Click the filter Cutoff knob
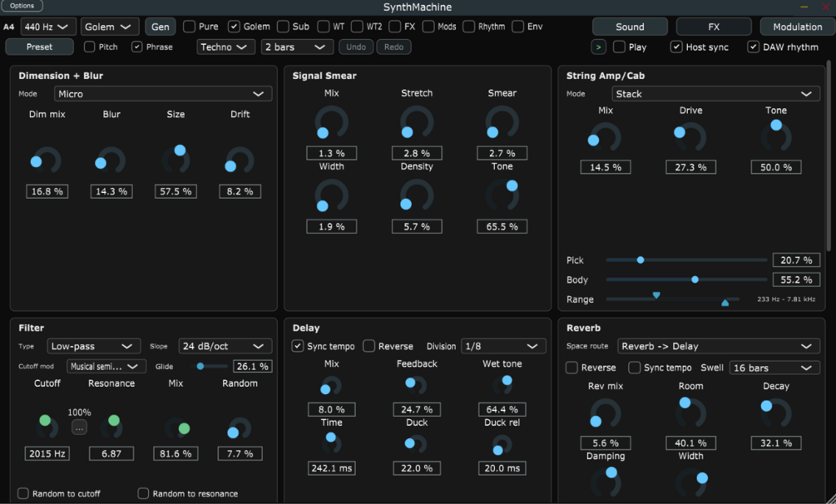This screenshot has height=504, width=836. [47, 427]
